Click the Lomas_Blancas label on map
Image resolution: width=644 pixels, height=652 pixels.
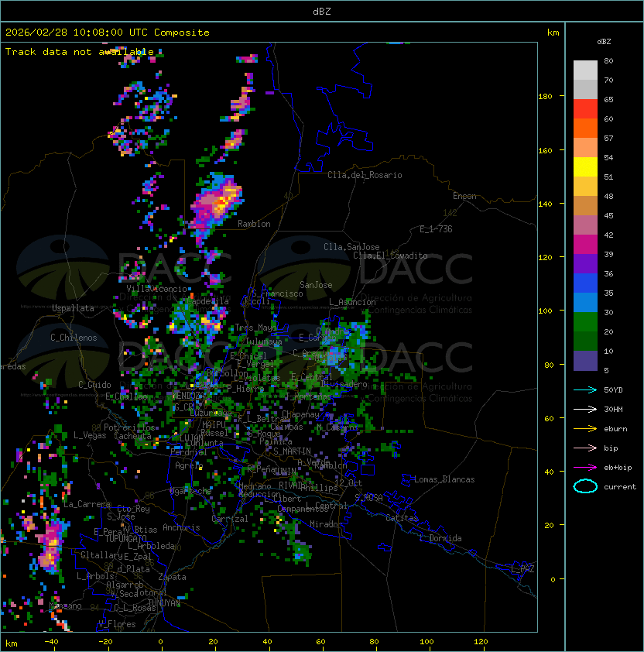[444, 479]
